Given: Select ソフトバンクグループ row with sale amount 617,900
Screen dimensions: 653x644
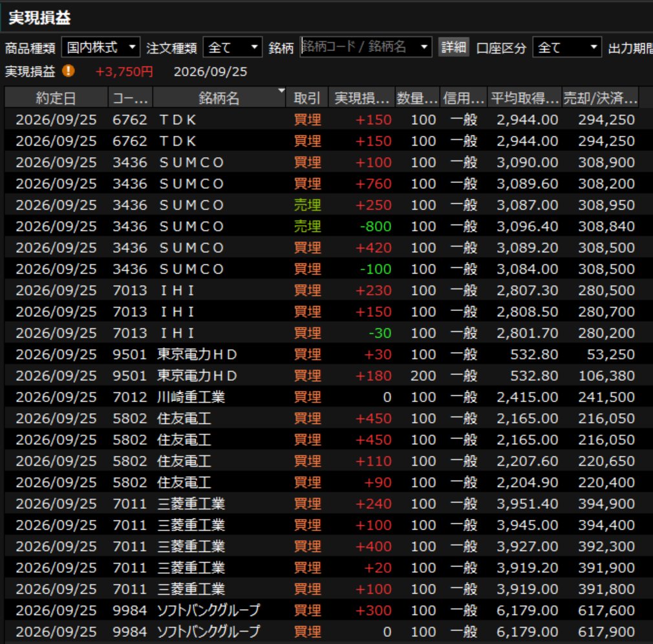Looking at the screenshot, I should 321,632.
